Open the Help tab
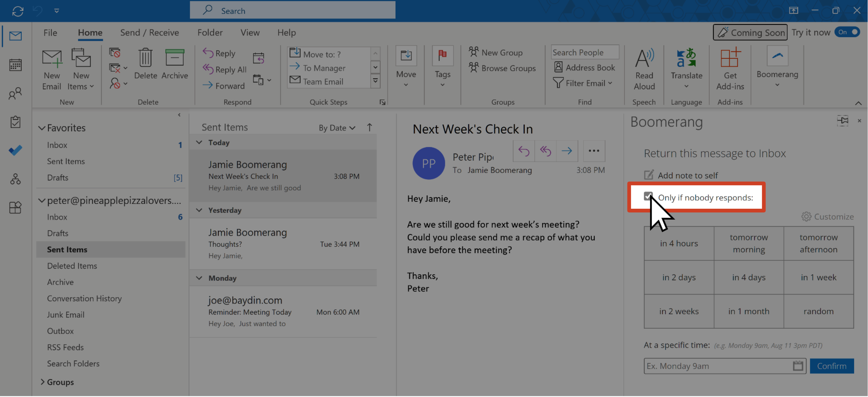Image resolution: width=868 pixels, height=397 pixels. pyautogui.click(x=286, y=33)
